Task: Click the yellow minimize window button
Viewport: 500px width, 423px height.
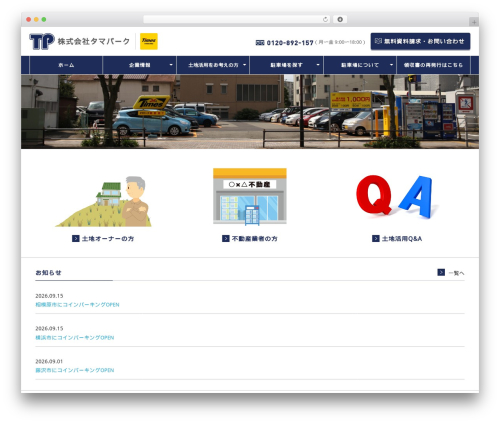Action: 36,19
